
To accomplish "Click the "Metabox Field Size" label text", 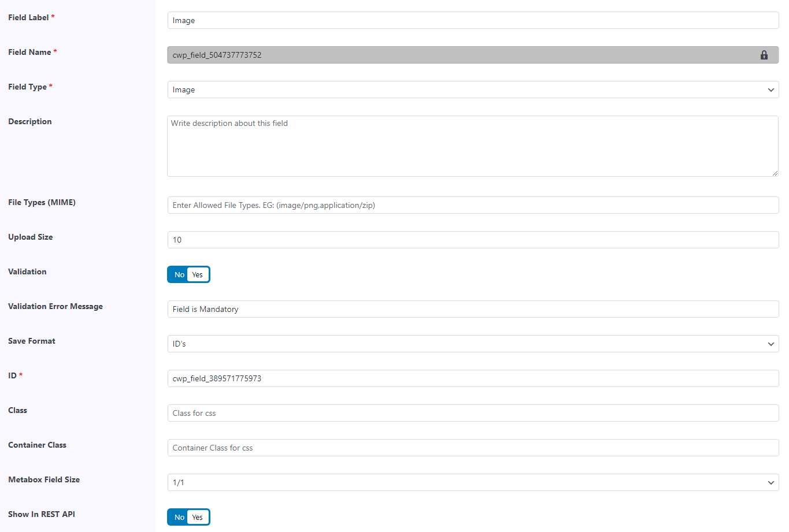I will 44,479.
